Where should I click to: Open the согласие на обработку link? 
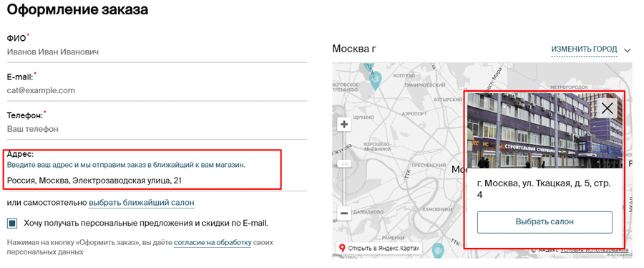coord(213,242)
